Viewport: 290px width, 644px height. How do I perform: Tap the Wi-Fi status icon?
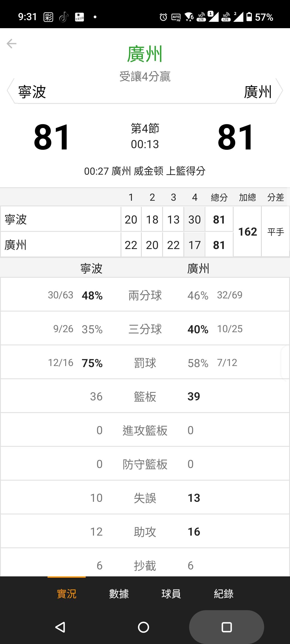[189, 17]
